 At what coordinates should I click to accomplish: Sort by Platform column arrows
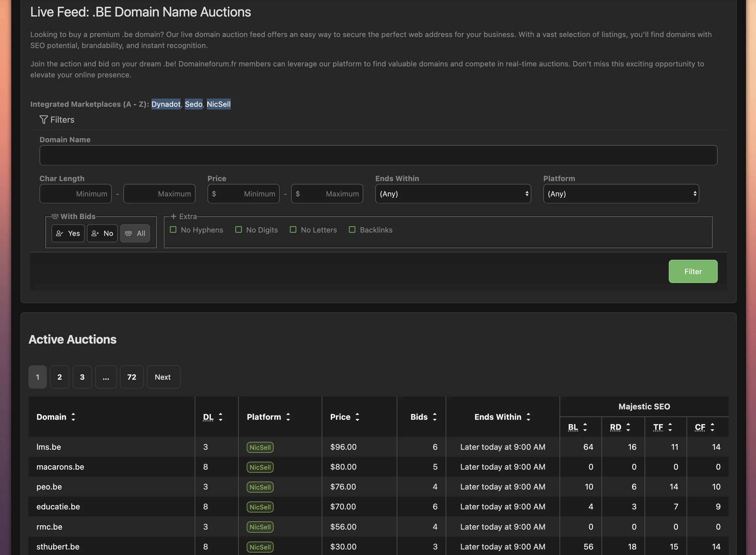point(288,417)
